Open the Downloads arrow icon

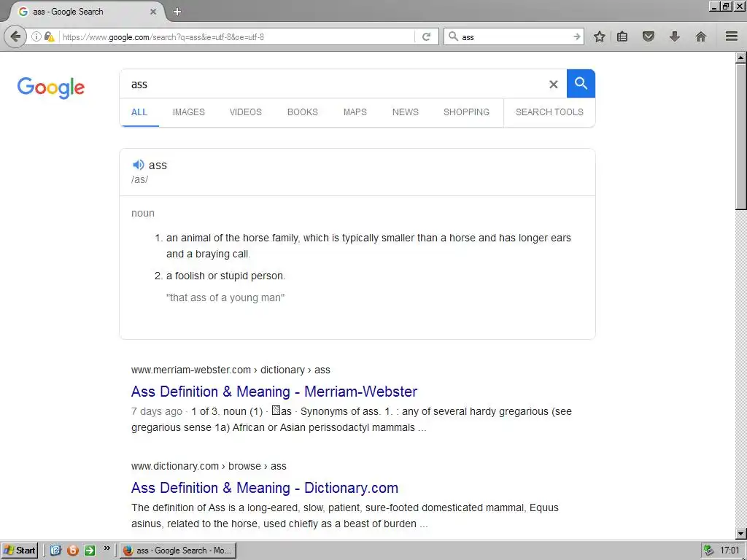coord(675,36)
